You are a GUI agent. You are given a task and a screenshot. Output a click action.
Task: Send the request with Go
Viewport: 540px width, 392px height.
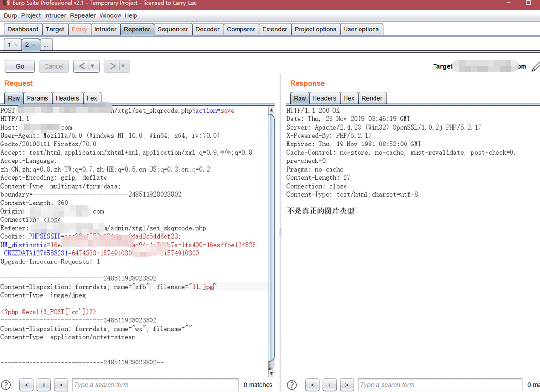(20, 66)
